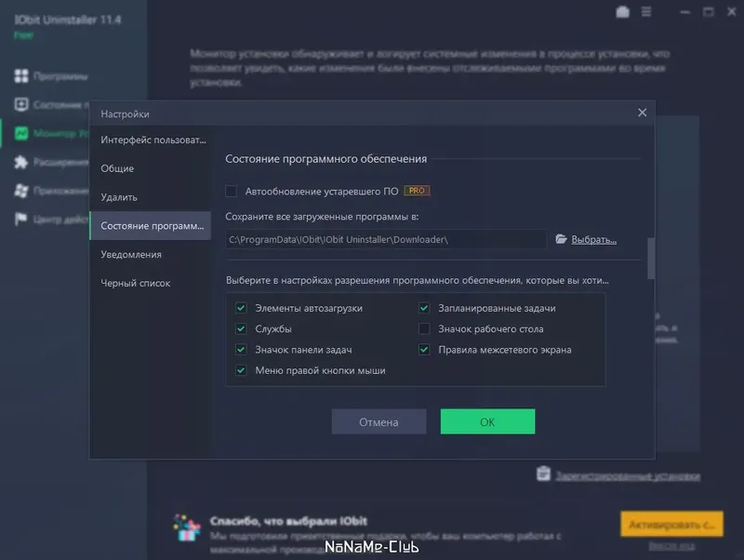Open the hamburger menu in titlebar
744x560 pixels.
tap(646, 13)
